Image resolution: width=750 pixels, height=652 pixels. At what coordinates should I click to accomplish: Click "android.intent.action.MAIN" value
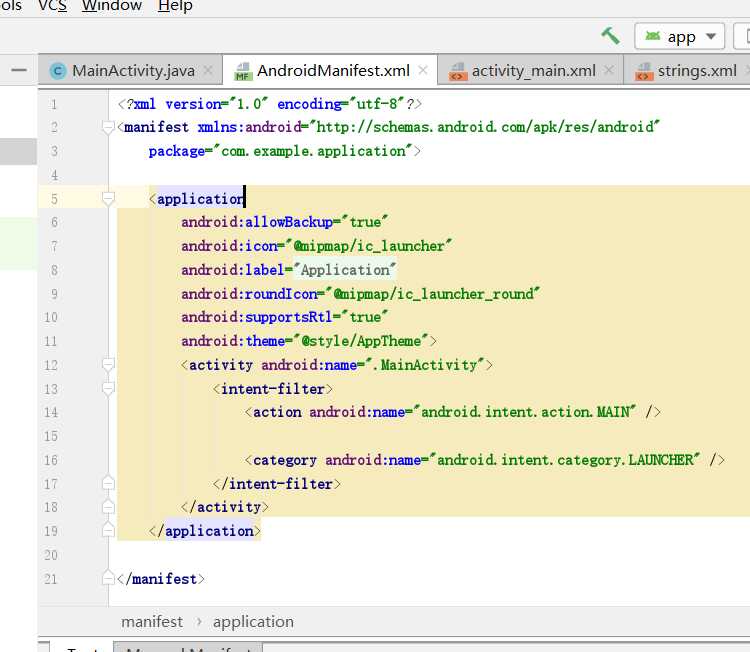click(525, 412)
